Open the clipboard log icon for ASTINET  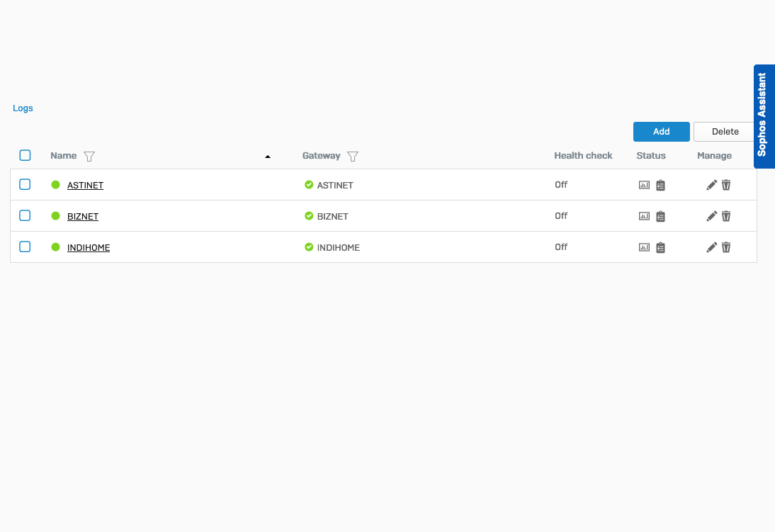[660, 185]
